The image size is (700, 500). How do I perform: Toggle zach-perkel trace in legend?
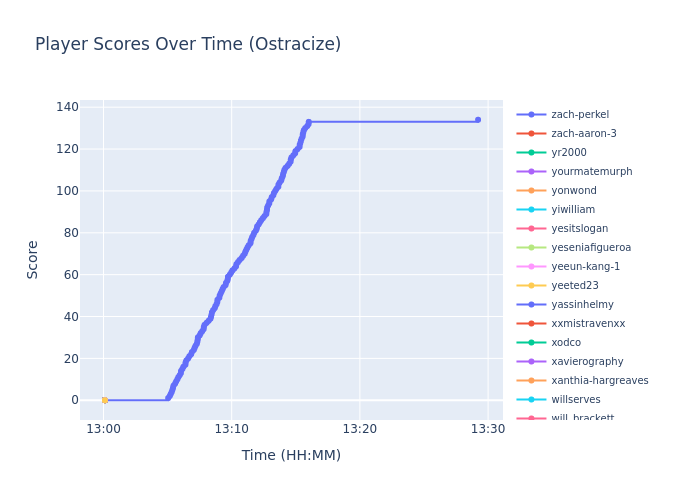click(580, 115)
